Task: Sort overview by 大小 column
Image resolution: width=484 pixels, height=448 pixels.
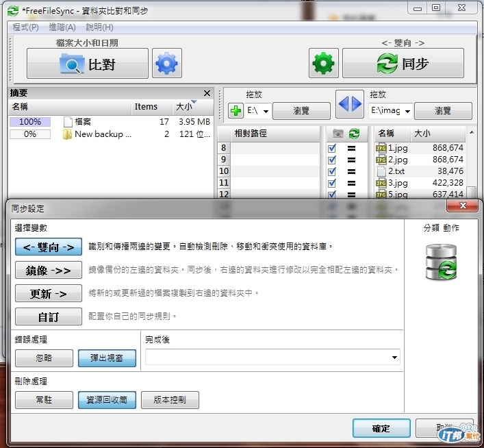Action: click(x=192, y=107)
